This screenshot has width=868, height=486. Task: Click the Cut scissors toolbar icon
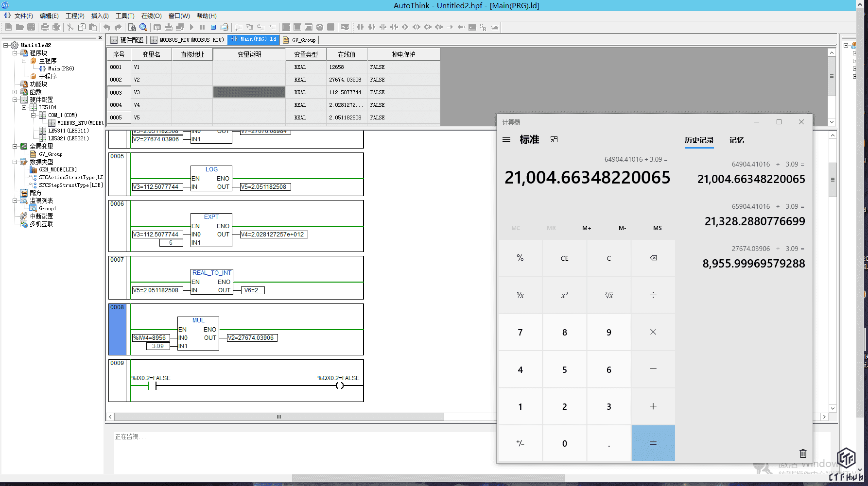click(70, 27)
